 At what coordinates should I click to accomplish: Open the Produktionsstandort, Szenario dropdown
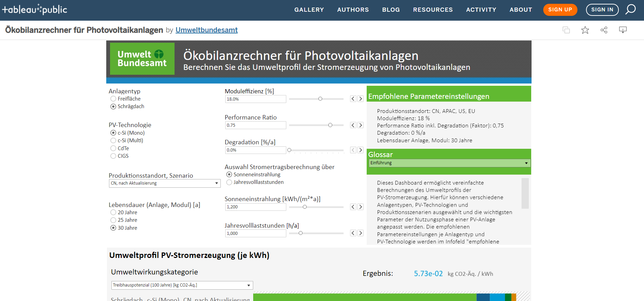coord(165,183)
